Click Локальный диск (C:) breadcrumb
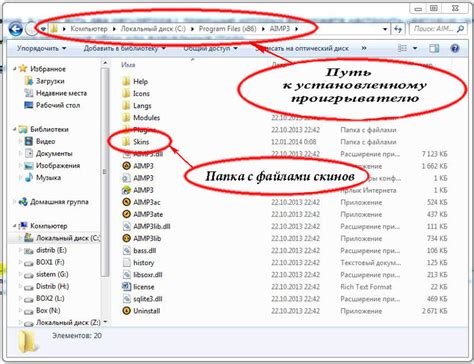 (153, 29)
